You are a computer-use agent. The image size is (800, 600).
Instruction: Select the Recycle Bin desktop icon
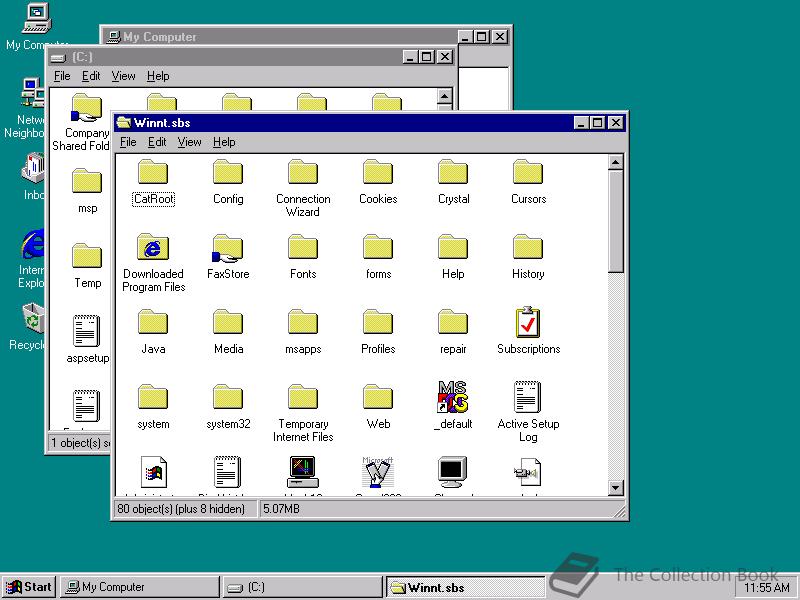[31, 327]
